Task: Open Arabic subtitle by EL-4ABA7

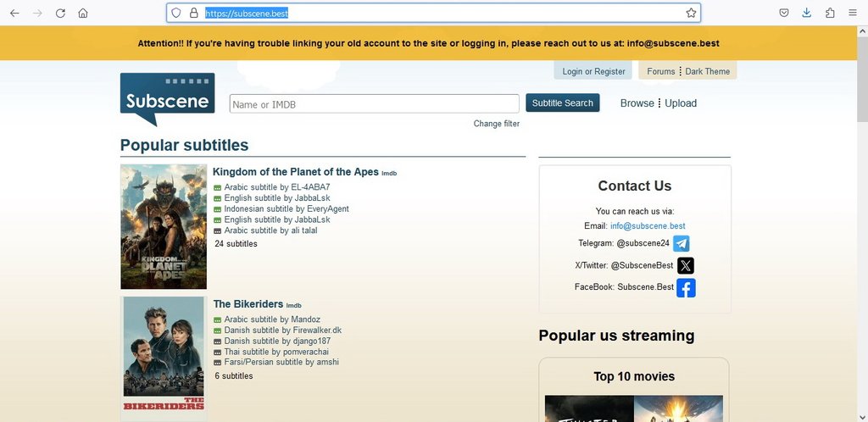Action: tap(277, 187)
